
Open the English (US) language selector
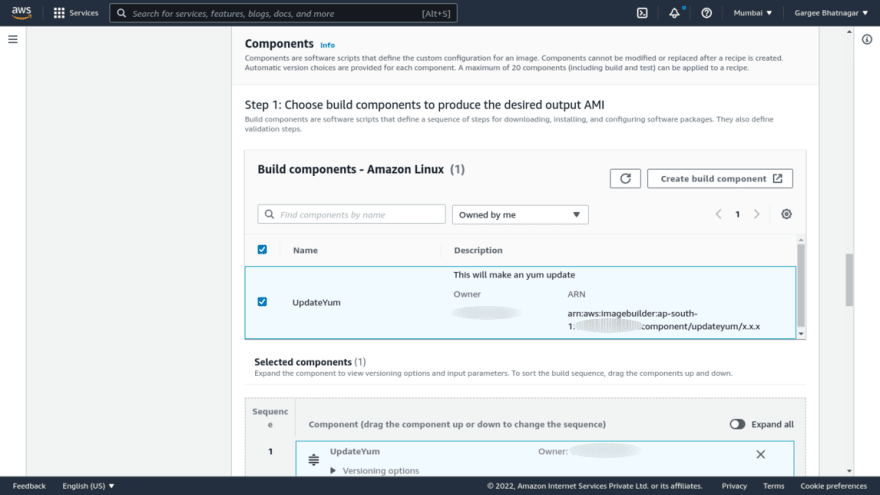click(x=88, y=486)
